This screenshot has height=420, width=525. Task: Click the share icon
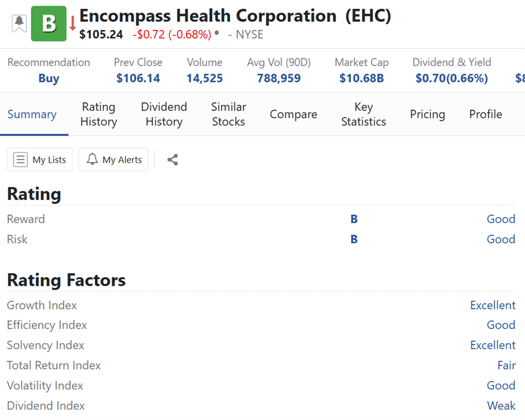coord(173,160)
